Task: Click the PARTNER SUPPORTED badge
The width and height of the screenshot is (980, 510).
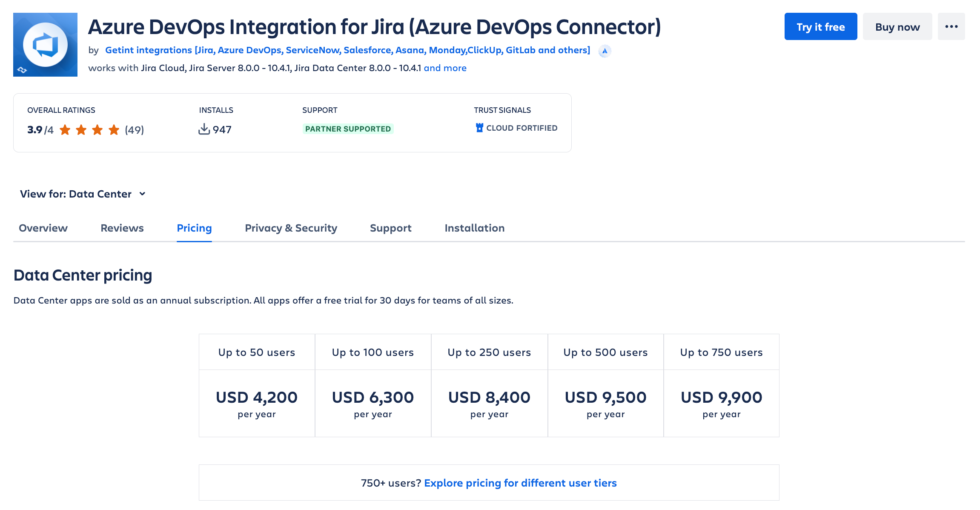Action: click(348, 129)
